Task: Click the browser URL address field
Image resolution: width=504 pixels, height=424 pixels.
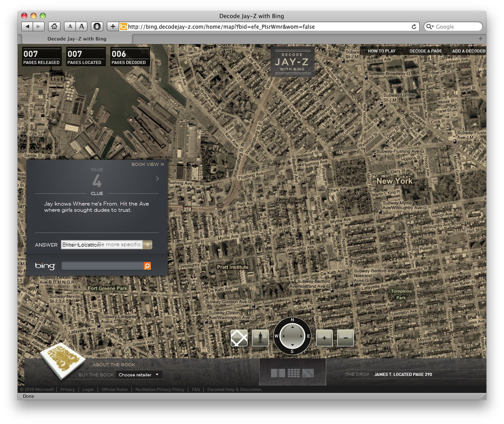Action: pos(268,26)
